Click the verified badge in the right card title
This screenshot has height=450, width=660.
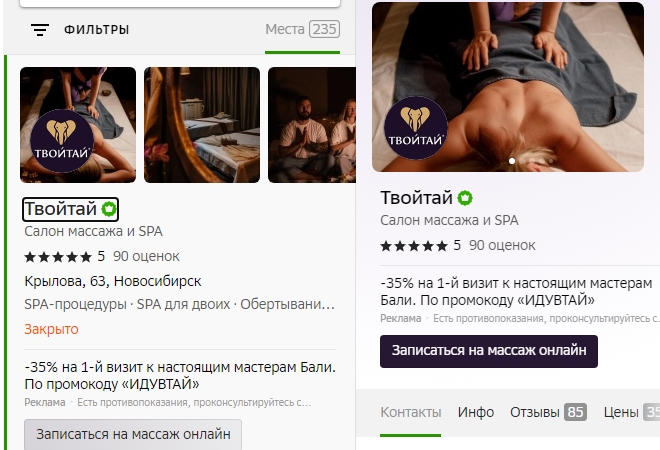465,198
